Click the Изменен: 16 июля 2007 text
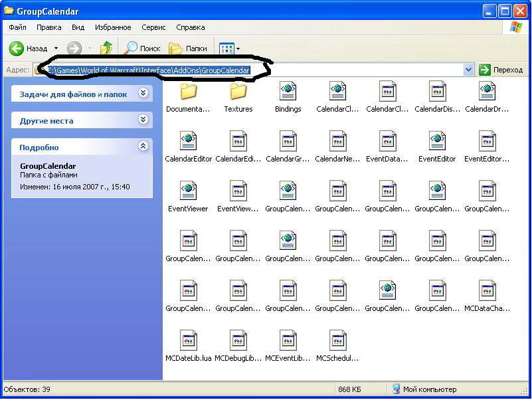Image resolution: width=532 pixels, height=400 pixels. coord(74,187)
